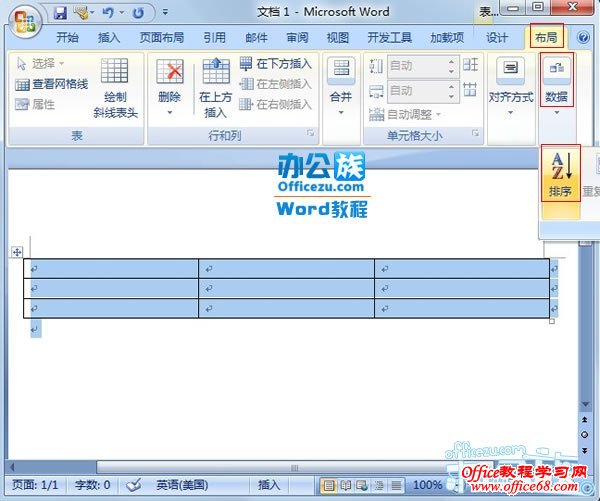Open the Office button menu
The image size is (600, 501).
tap(25, 22)
